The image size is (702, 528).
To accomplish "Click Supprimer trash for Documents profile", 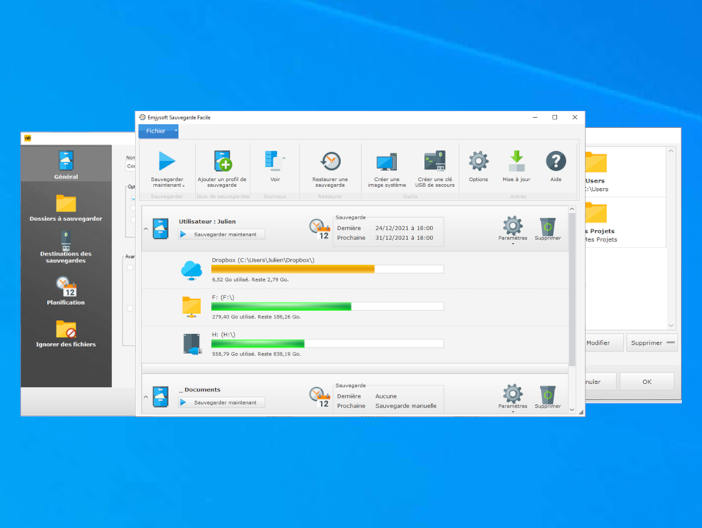I will tap(548, 394).
